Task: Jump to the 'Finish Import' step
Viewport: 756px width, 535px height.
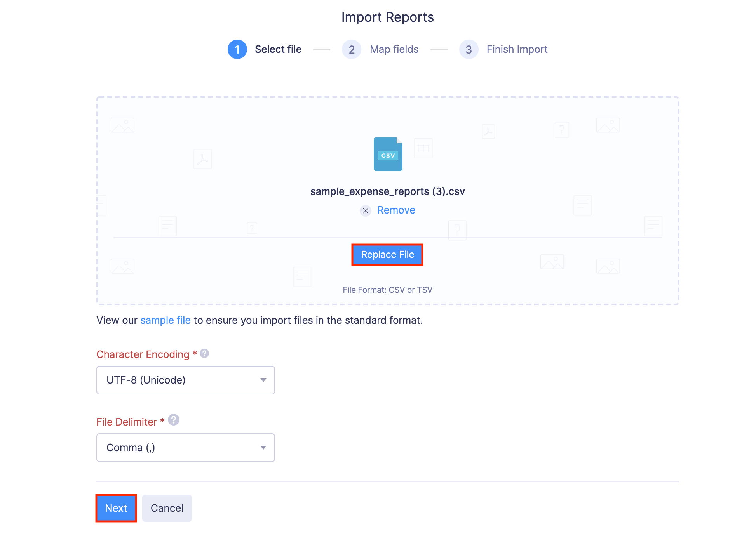Action: coord(517,49)
